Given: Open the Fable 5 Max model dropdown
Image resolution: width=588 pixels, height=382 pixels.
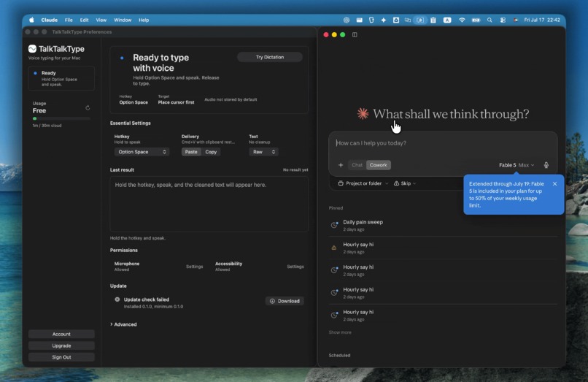Looking at the screenshot, I should [517, 165].
